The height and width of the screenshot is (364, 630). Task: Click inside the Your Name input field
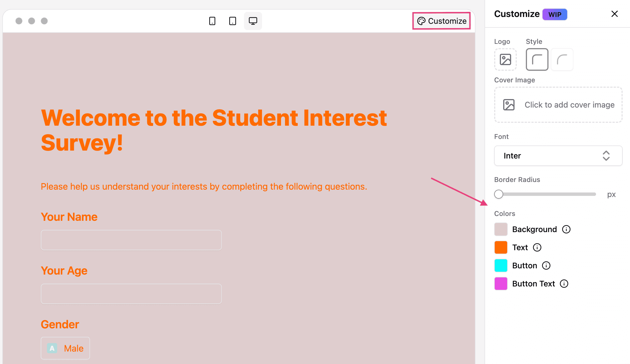click(x=131, y=240)
